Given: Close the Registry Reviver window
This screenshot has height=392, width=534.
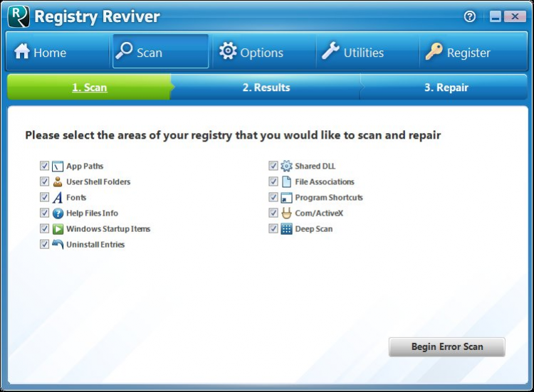Looking at the screenshot, I should 515,16.
